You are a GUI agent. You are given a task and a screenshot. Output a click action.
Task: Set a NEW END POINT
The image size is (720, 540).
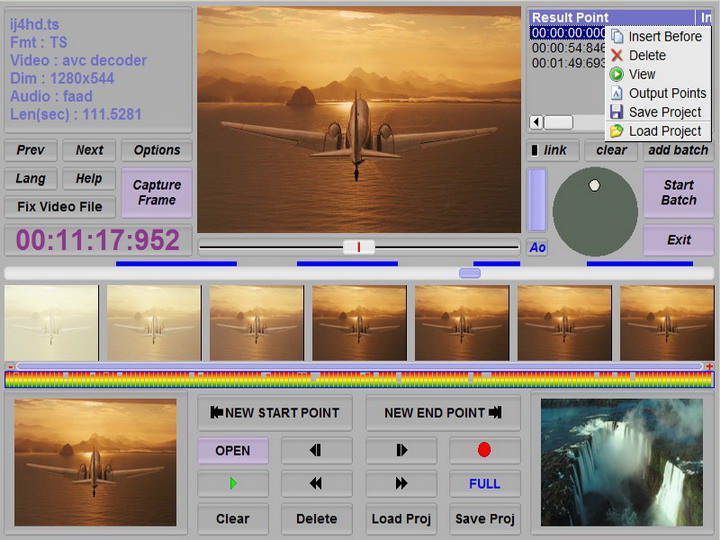(441, 412)
